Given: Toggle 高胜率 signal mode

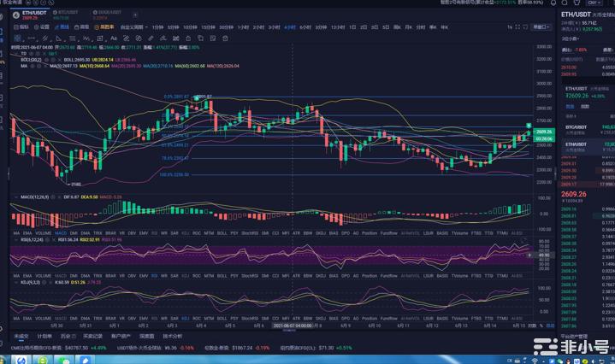Looking at the screenshot, I should [x=104, y=27].
